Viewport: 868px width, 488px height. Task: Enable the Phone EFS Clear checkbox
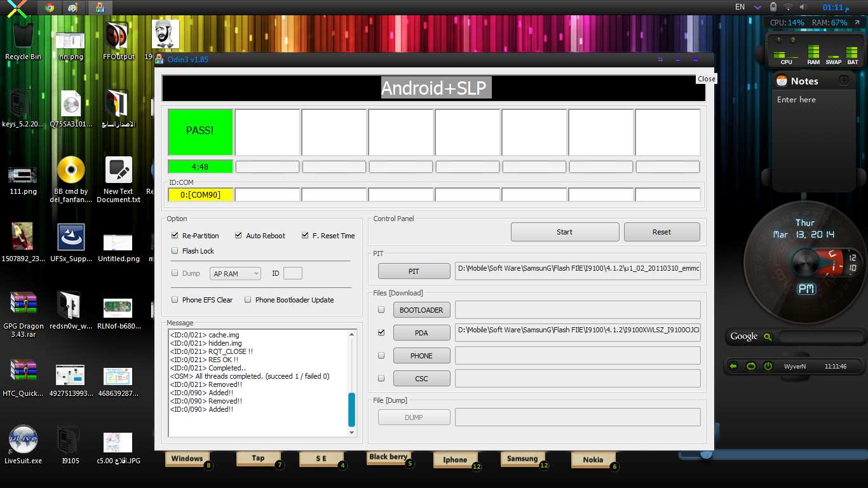pyautogui.click(x=175, y=300)
